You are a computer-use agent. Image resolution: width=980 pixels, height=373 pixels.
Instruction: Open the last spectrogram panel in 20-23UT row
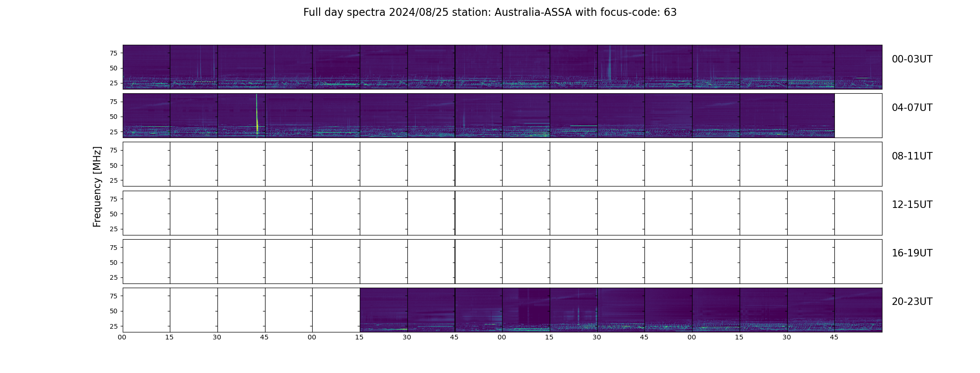coord(858,310)
